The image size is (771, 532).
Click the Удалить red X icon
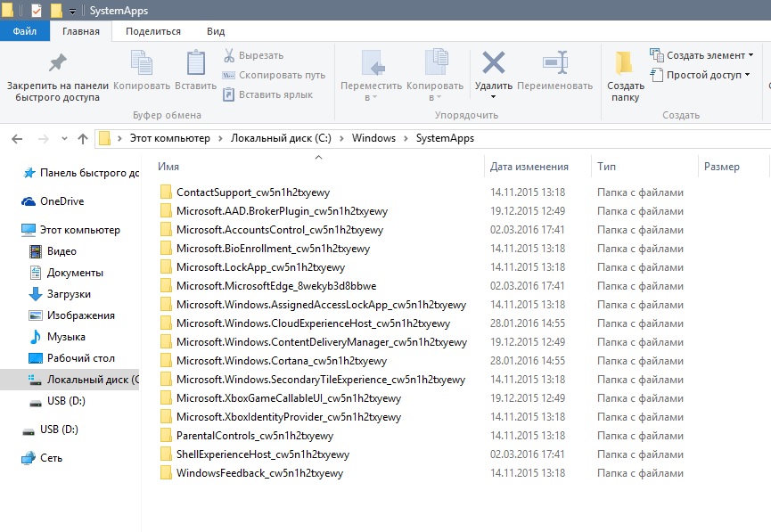point(493,62)
